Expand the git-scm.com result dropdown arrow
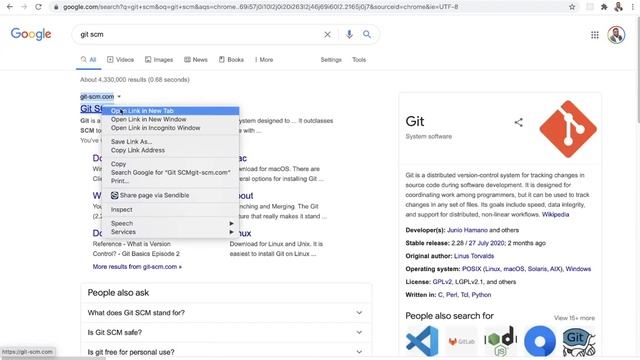 119,97
